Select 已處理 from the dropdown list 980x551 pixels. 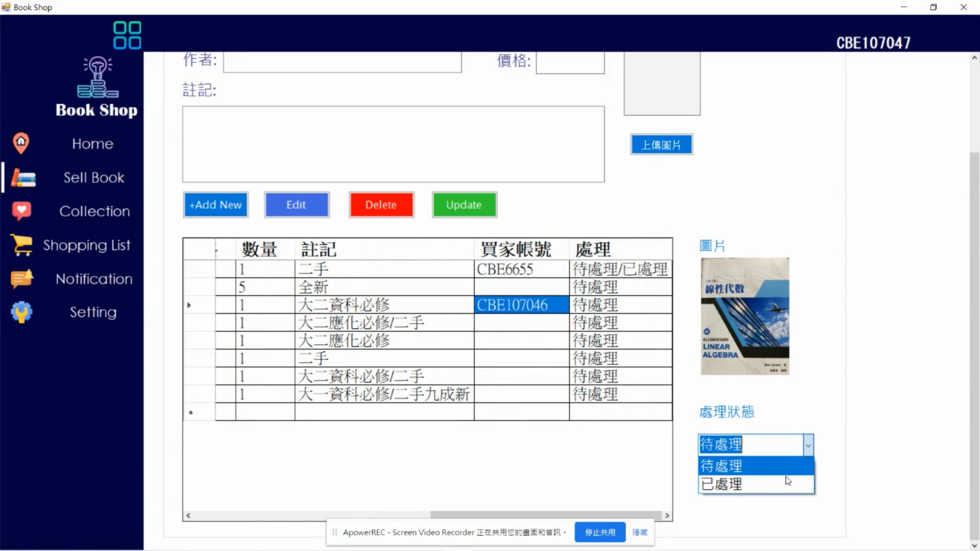[x=756, y=484]
